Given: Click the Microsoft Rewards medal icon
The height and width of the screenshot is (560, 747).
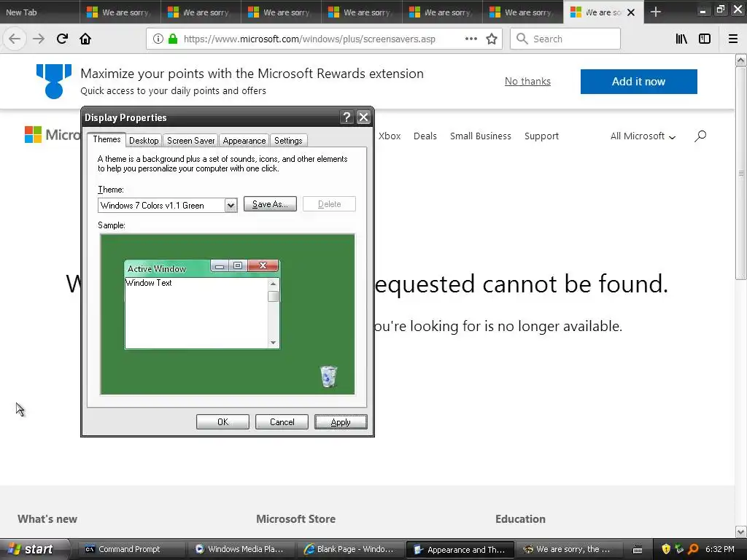Looking at the screenshot, I should pyautogui.click(x=54, y=82).
